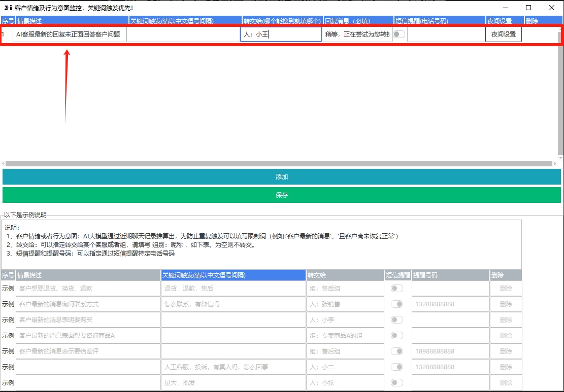Minimize the monitoring window
564x392 pixels.
[505, 8]
